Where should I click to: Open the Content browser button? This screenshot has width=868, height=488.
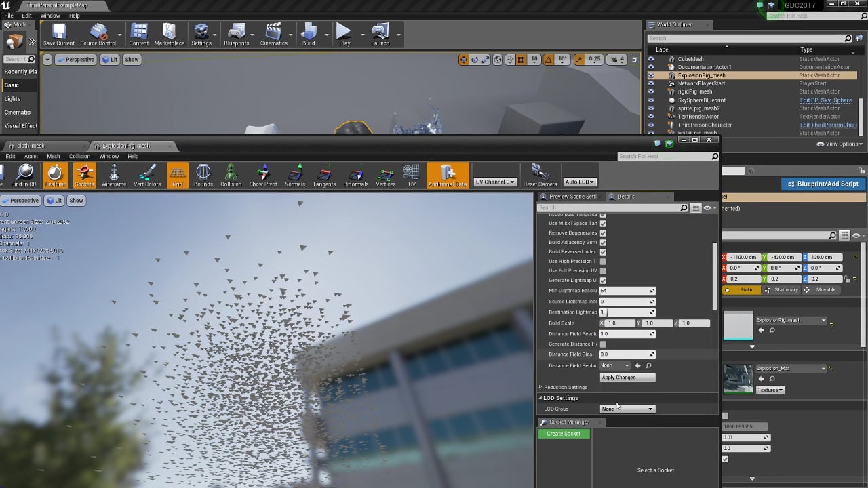pos(139,35)
